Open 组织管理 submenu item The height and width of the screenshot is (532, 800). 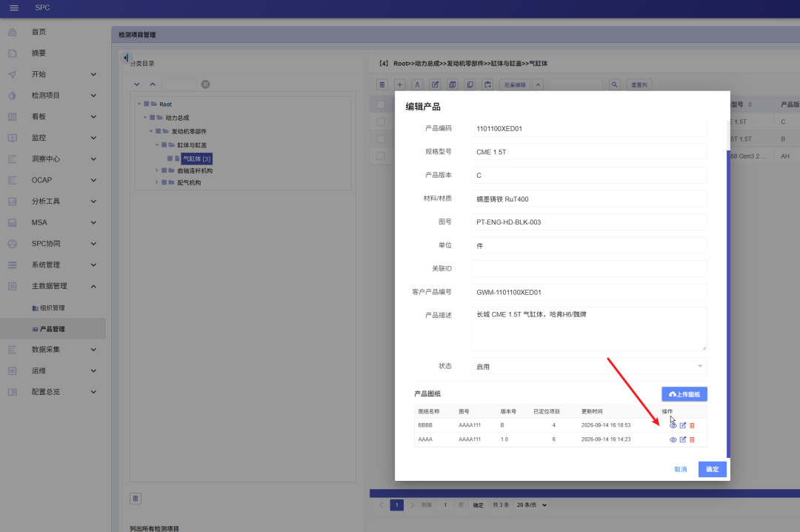[x=53, y=308]
